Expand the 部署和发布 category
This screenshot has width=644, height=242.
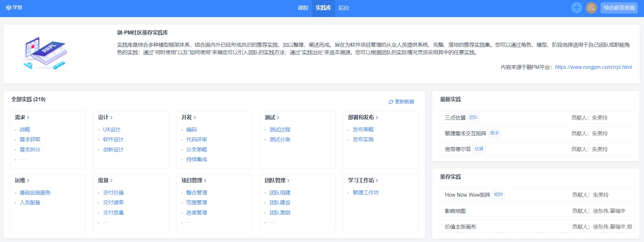tap(363, 118)
